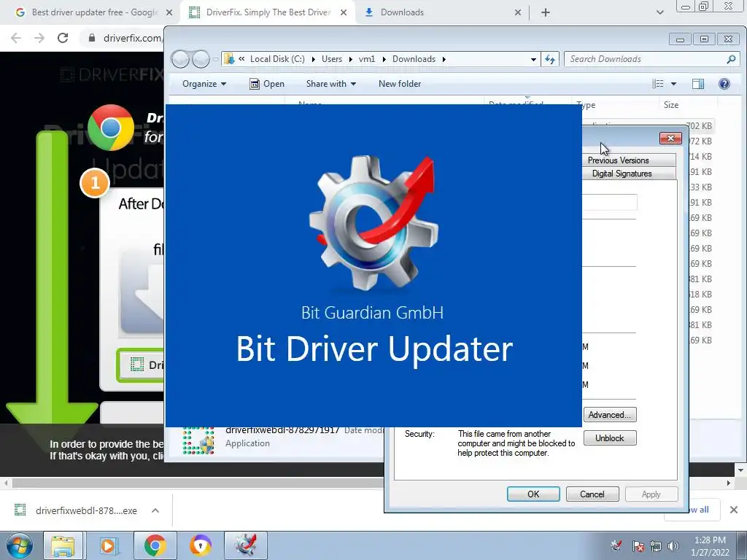This screenshot has width=747, height=560.
Task: Click the Explorer Back navigation button
Action: tap(181, 59)
